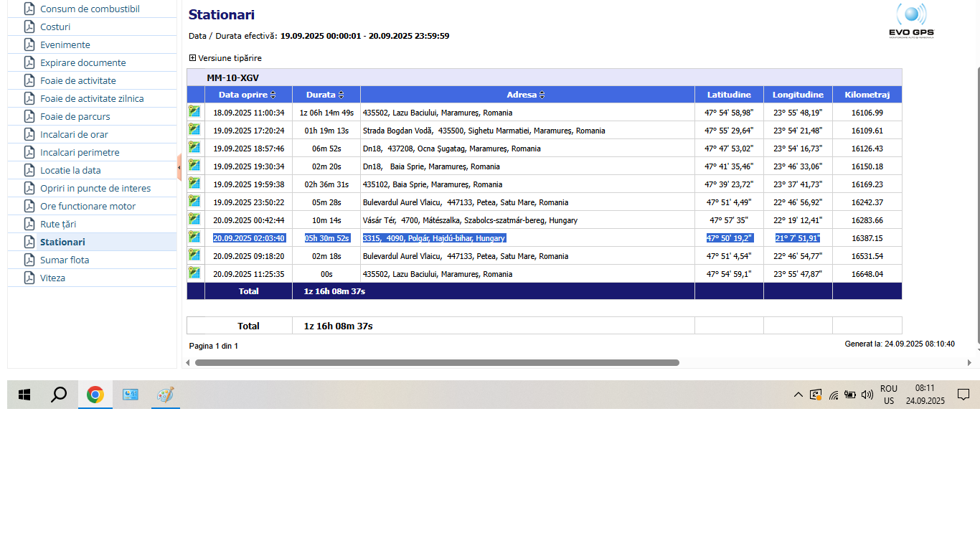980x551 pixels.
Task: Click PDF icon beside Sumar flota
Action: pos(29,260)
